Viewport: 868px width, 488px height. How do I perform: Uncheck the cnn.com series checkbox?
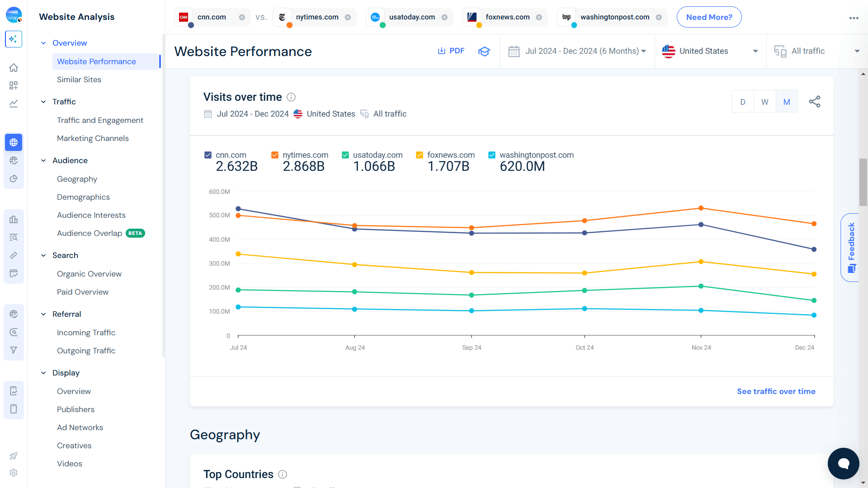coord(208,155)
